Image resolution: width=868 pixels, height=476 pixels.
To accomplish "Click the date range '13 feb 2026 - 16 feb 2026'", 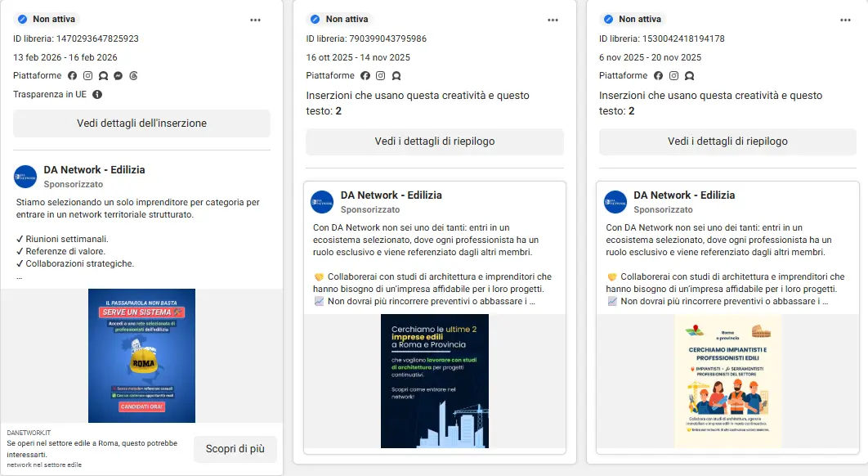I will tap(65, 57).
